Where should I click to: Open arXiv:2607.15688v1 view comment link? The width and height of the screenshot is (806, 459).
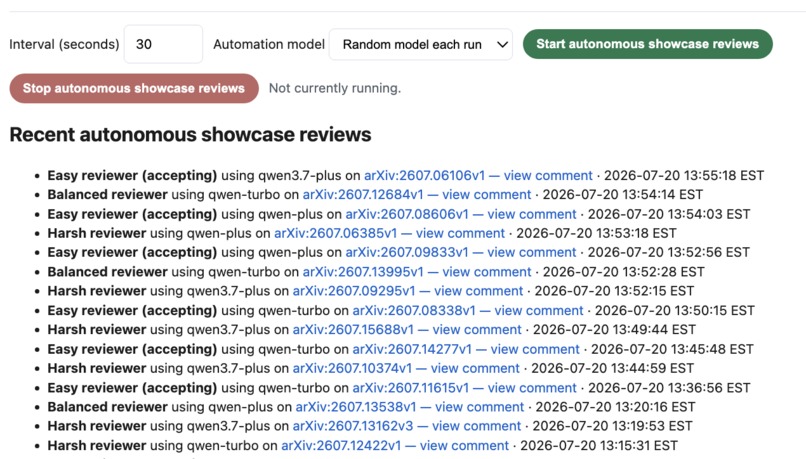click(407, 329)
